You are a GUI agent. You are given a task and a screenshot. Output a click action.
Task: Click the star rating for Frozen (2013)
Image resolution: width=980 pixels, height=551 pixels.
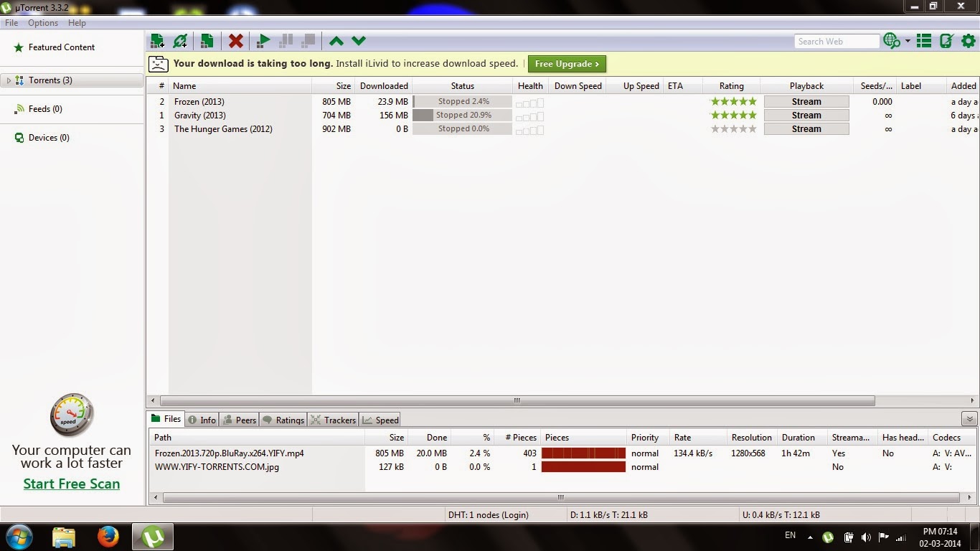pyautogui.click(x=733, y=102)
